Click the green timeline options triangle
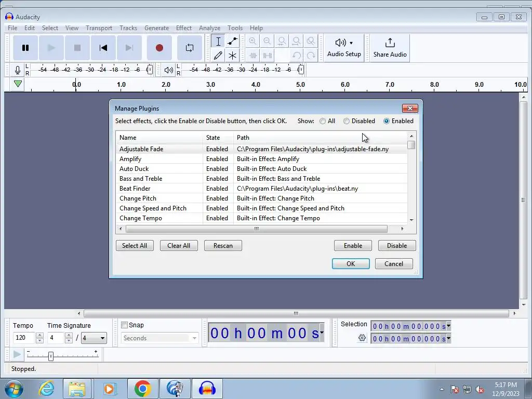Viewport: 532px width, 399px height. click(18, 84)
